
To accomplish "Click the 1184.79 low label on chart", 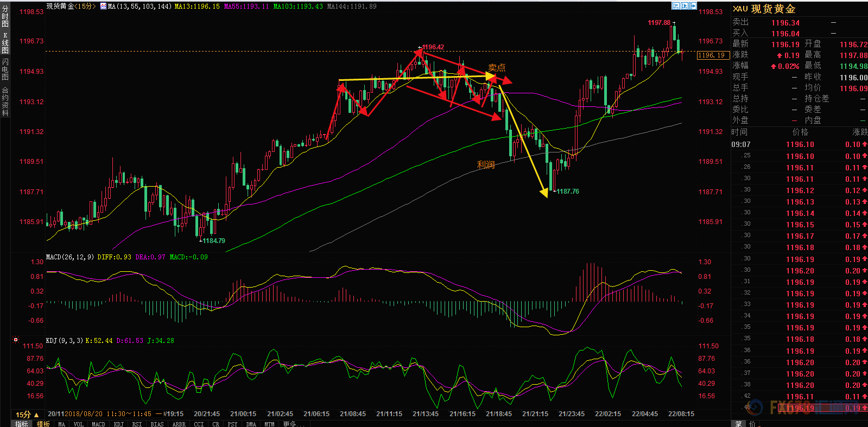I will 213,241.
